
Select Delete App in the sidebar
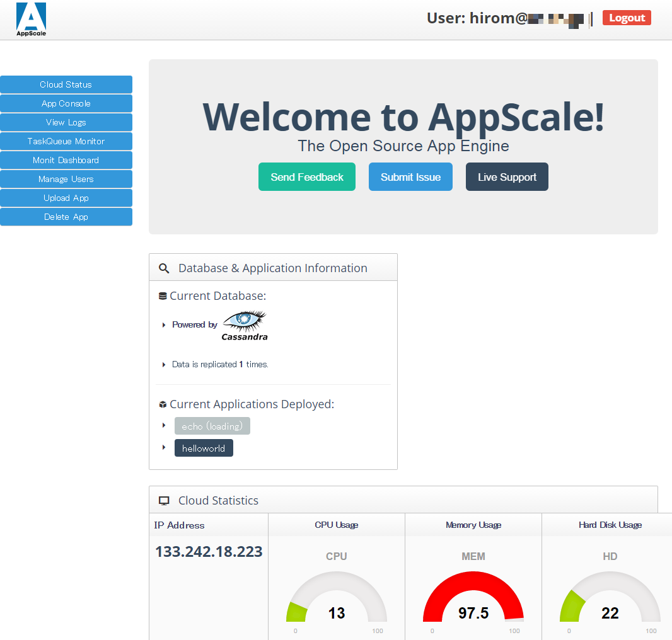tap(66, 217)
